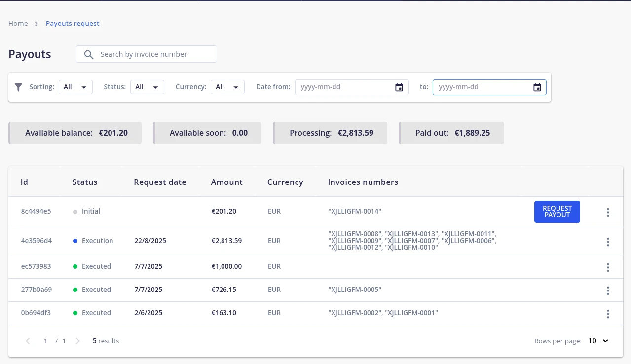
Task: Go to next page arrow
Action: (77, 341)
